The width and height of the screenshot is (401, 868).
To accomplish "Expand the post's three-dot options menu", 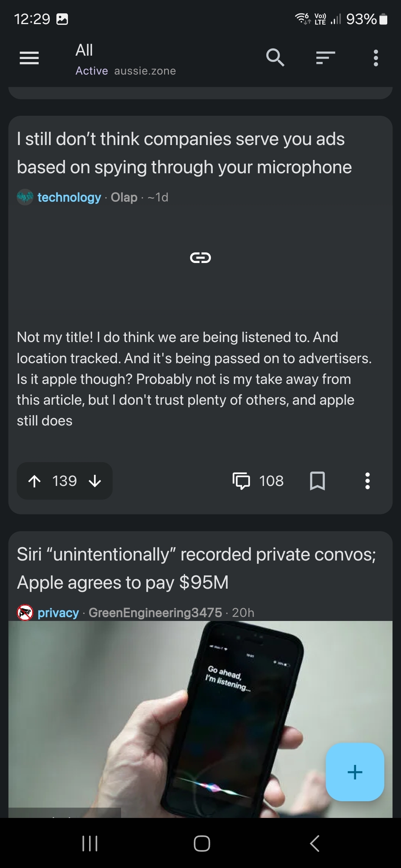I will pyautogui.click(x=368, y=481).
